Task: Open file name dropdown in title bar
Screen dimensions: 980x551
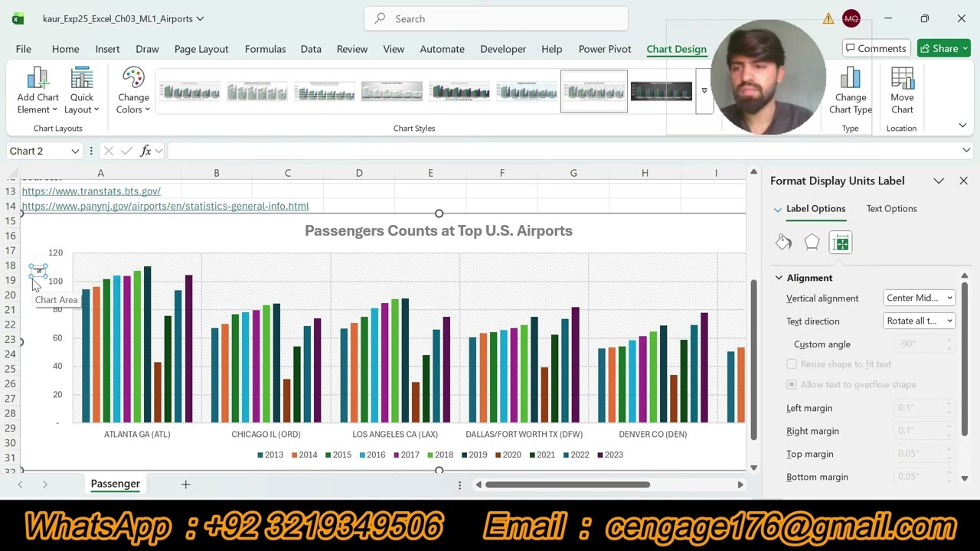Action: click(200, 18)
